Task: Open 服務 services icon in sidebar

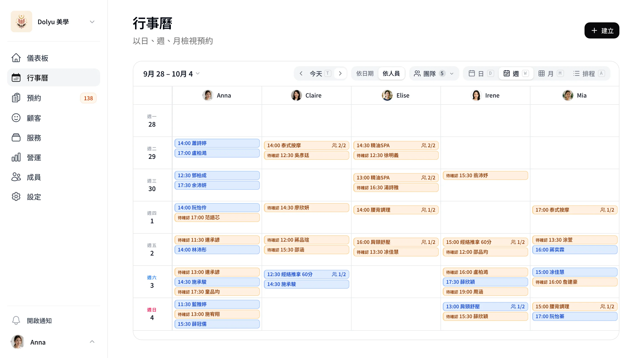Action: tap(16, 138)
